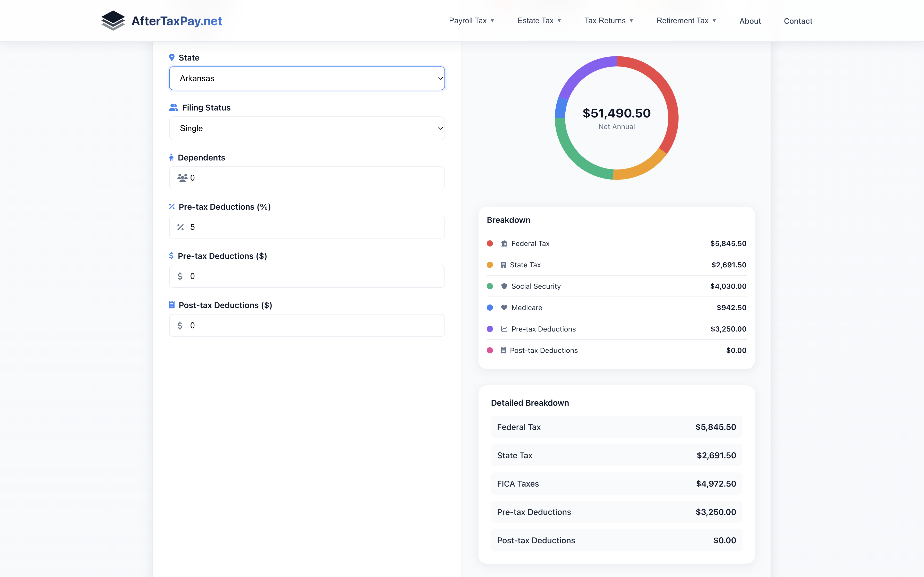Open the State dropdown showing Arkansas
The width and height of the screenshot is (924, 577).
[x=307, y=78]
